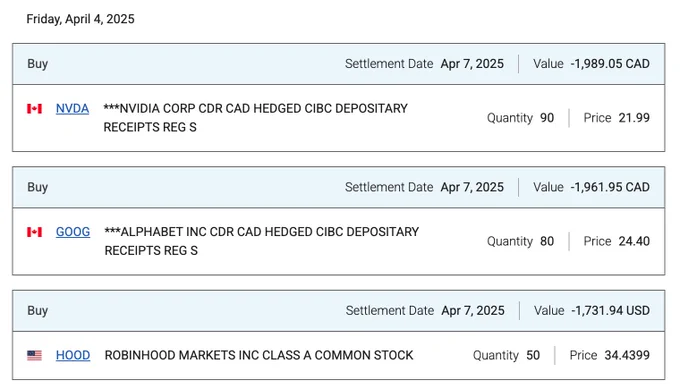
Task: Click the US flag icon beside HOOD
Action: [x=34, y=355]
